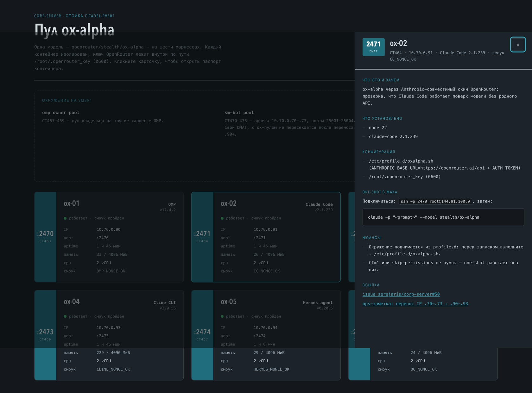
Task: Click the :2470 CT463 port strip
Action: coord(45,237)
